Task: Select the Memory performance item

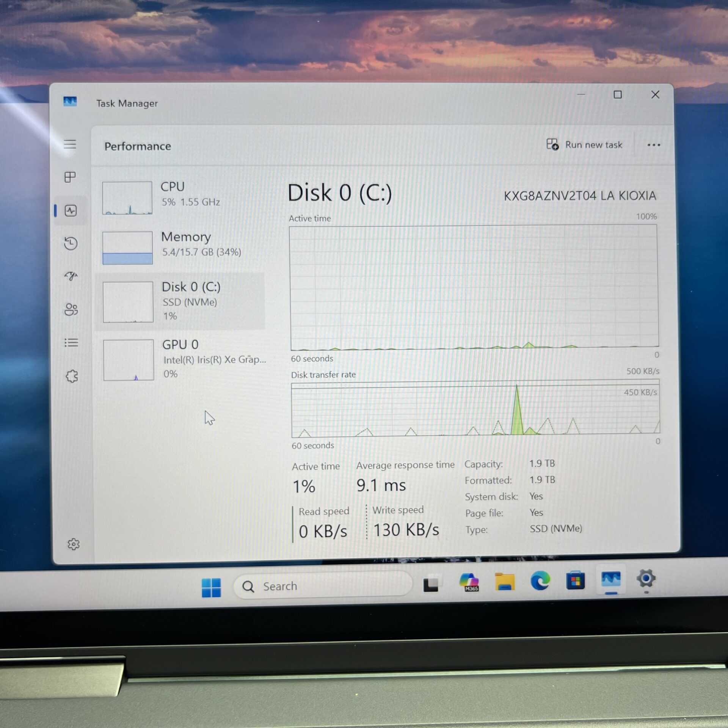Action: click(182, 247)
